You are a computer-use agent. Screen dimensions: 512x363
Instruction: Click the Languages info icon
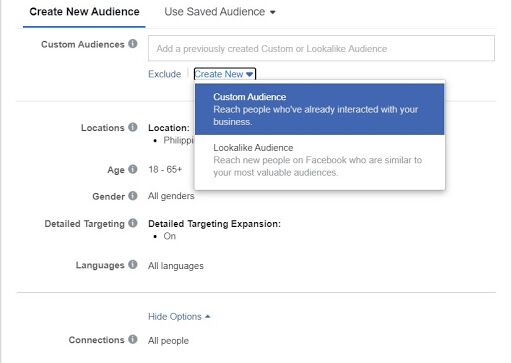[x=133, y=264]
